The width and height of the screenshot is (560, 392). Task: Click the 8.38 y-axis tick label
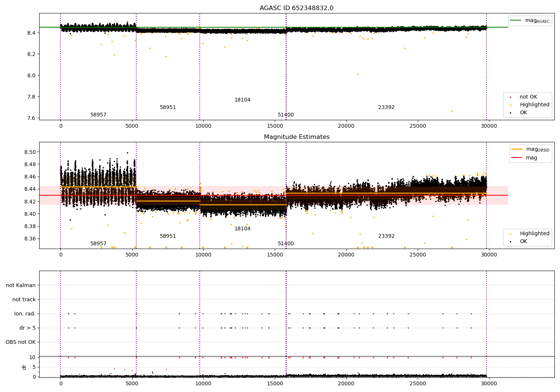click(30, 226)
